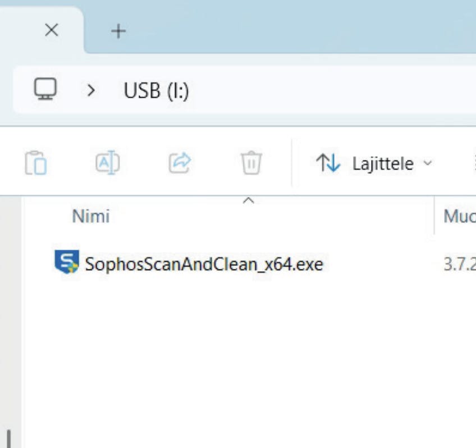Sort files by the Nimi column header
Image resolution: width=476 pixels, height=448 pixels.
point(91,216)
